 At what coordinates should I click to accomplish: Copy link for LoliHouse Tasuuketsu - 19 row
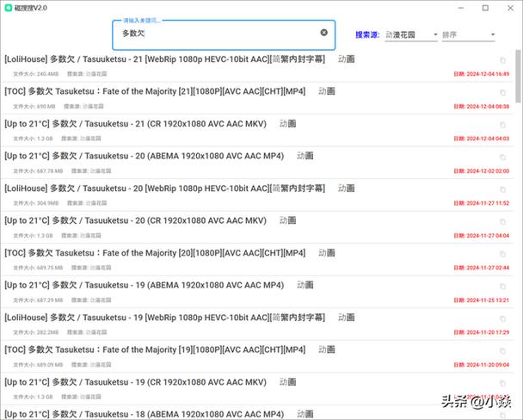[x=502, y=318]
